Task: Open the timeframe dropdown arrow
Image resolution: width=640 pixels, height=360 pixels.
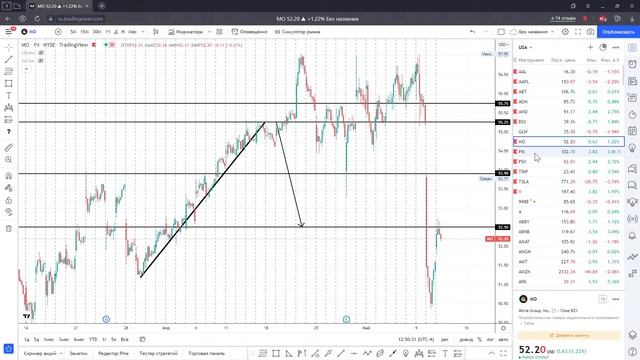Action: click(x=143, y=31)
